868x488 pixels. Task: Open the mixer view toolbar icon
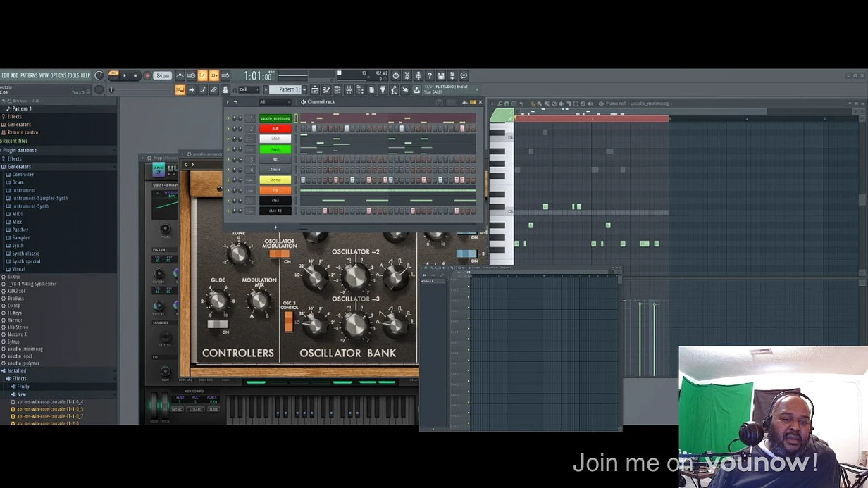click(x=349, y=89)
